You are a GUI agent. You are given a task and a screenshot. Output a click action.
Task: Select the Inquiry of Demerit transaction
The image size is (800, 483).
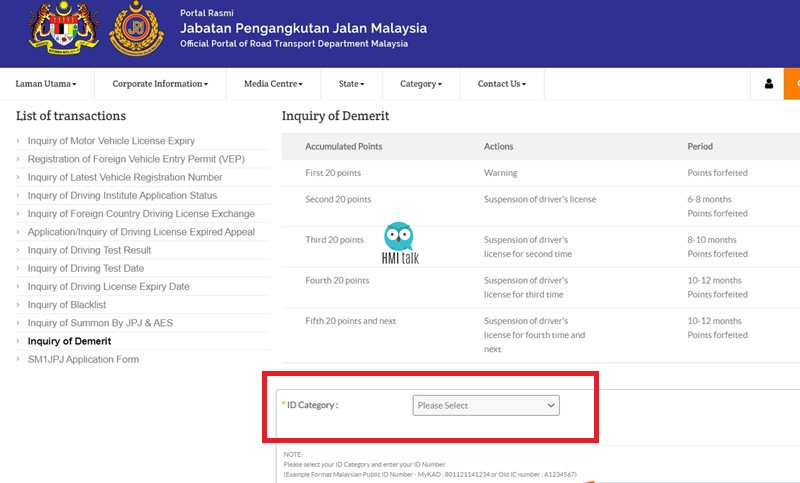[x=69, y=341]
